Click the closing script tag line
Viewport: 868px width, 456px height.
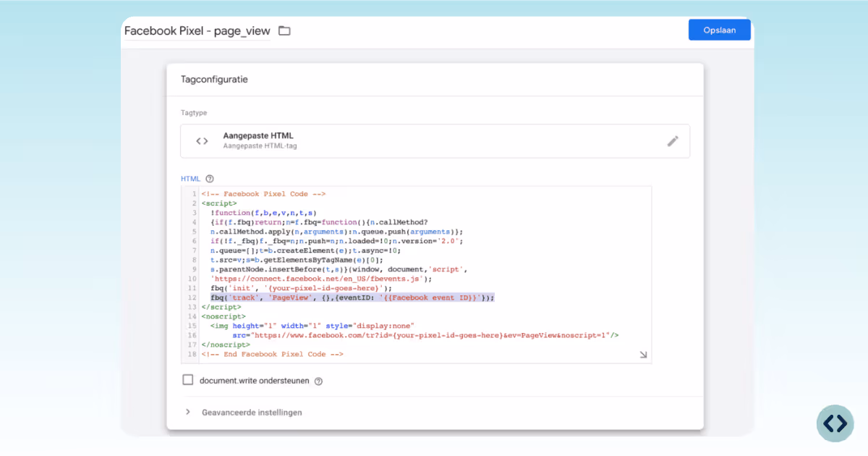tap(221, 307)
